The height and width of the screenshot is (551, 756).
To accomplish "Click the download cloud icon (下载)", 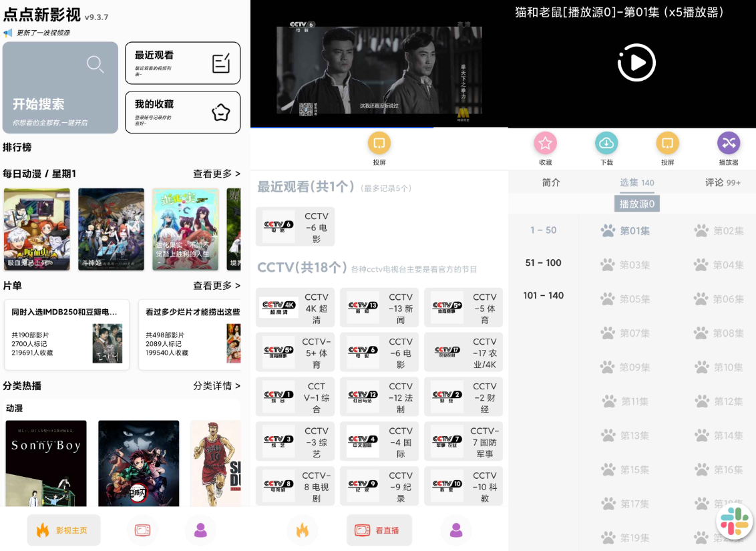I will 606,143.
